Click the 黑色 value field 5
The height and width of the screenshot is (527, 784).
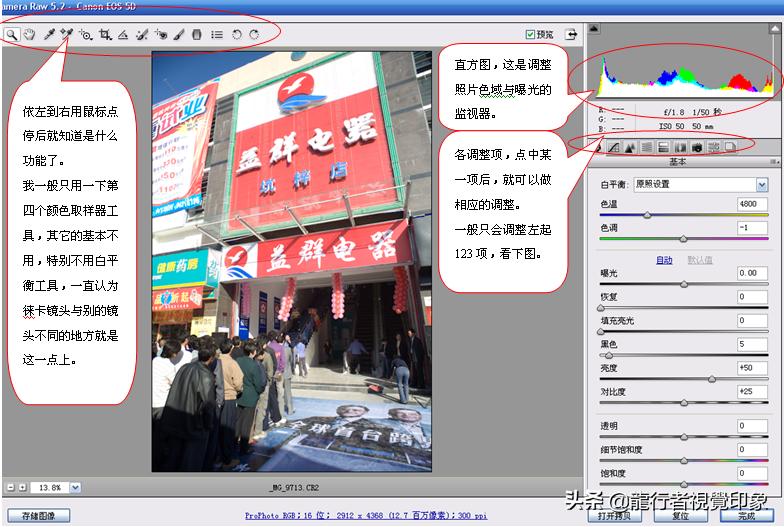(x=752, y=344)
